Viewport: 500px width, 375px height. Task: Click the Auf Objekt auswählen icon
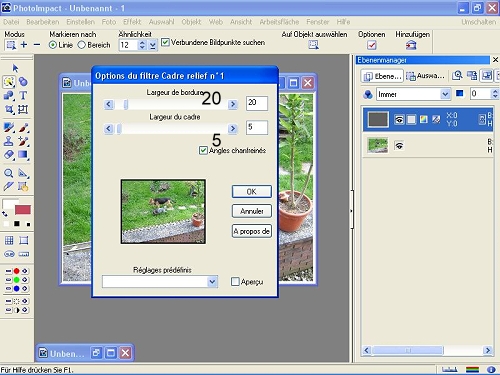pyautogui.click(x=313, y=45)
